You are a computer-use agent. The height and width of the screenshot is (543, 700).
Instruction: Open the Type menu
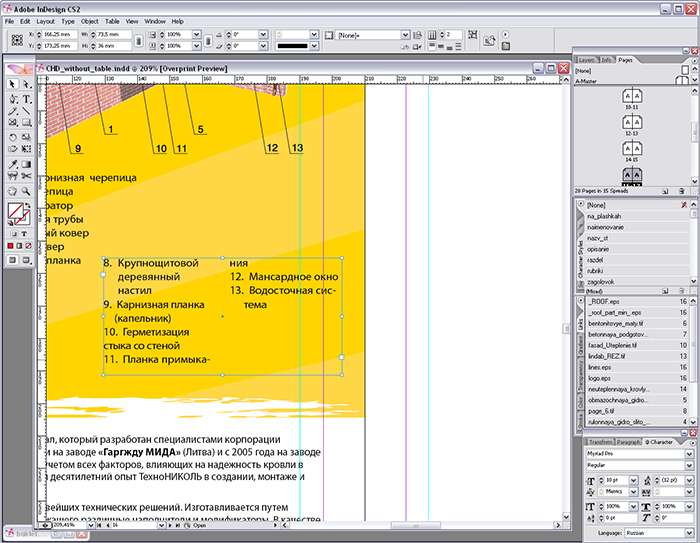tap(68, 21)
